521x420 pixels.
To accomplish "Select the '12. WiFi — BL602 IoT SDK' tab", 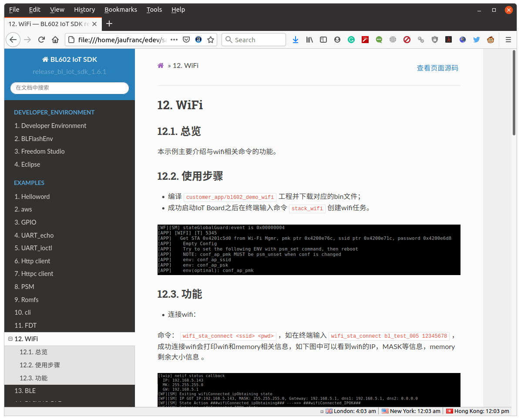I will click(53, 24).
